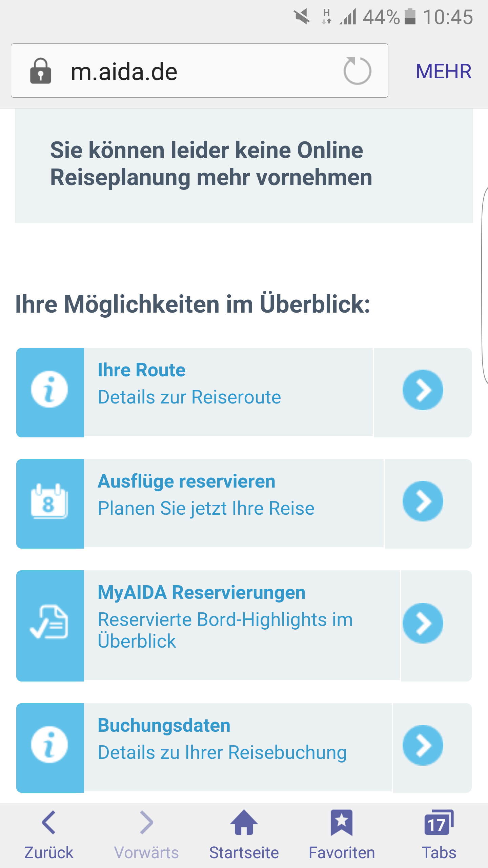Tap the checklist document icon for MyAIDA Reservierungen
This screenshot has width=488, height=868.
tap(49, 623)
